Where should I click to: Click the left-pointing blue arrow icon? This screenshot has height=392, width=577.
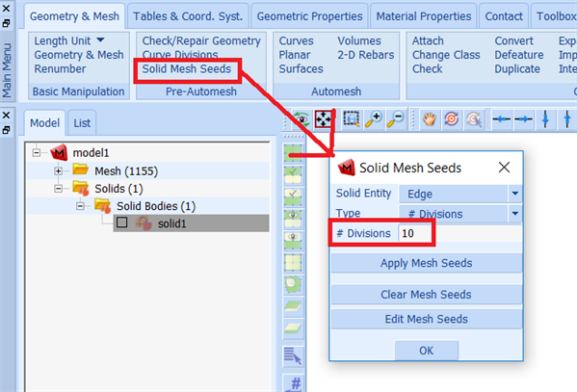pos(502,119)
